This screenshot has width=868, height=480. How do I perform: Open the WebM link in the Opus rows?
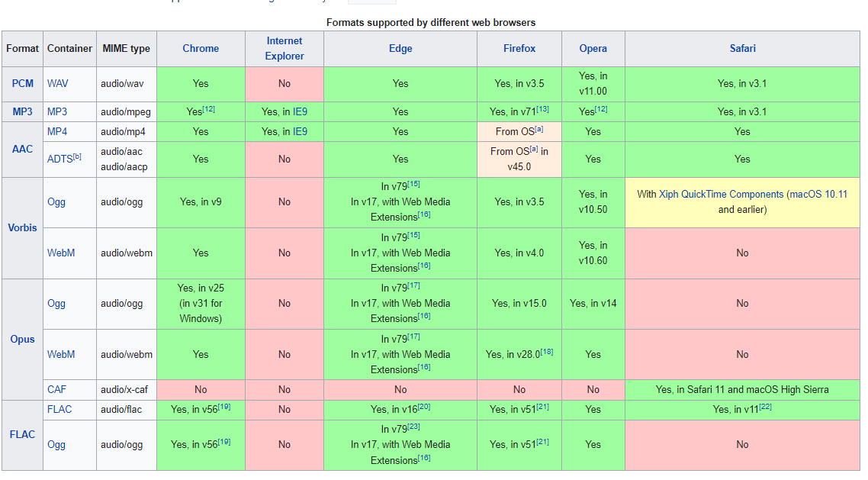pyautogui.click(x=61, y=354)
